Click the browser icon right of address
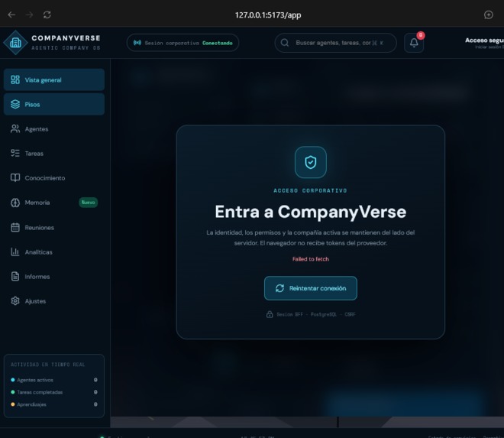Screen dimensions: 504x438 pos(489,15)
